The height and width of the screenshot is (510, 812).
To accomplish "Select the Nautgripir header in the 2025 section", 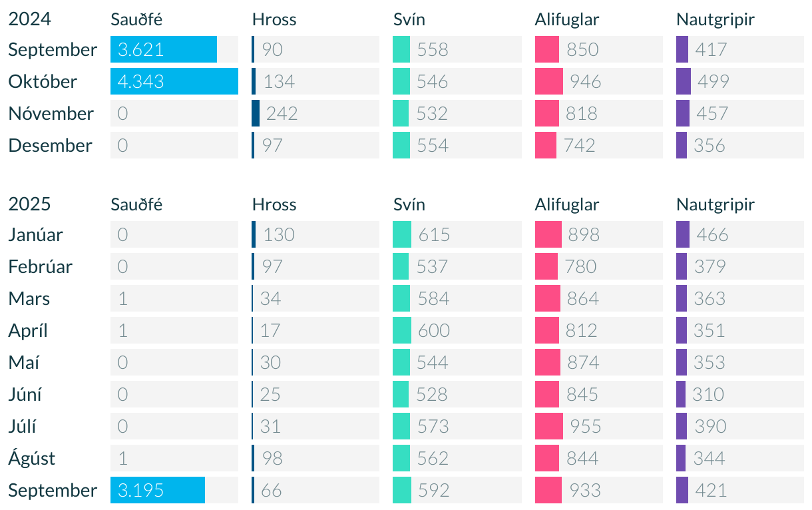I will 715,204.
